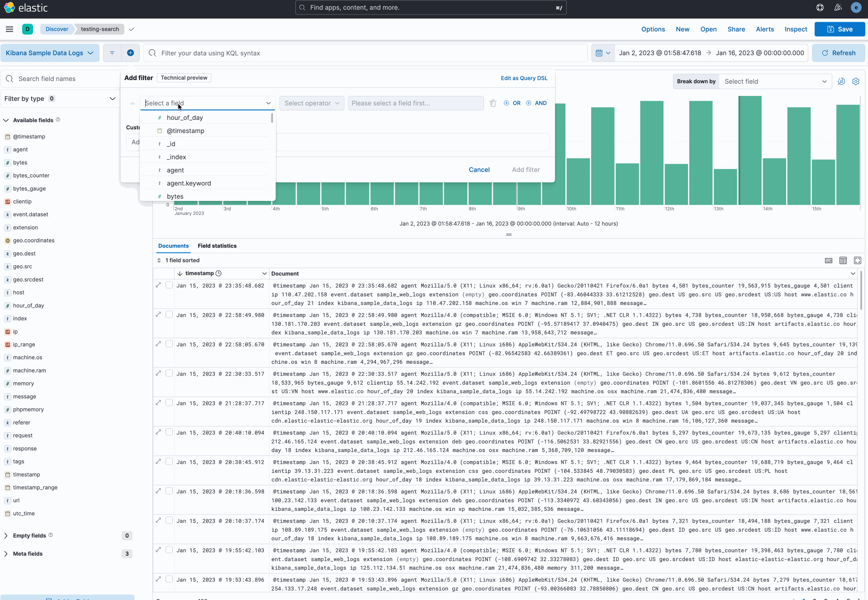The image size is (868, 600).
Task: Select checkbox for Jan 15 20:10:37.174 row
Action: (169, 520)
